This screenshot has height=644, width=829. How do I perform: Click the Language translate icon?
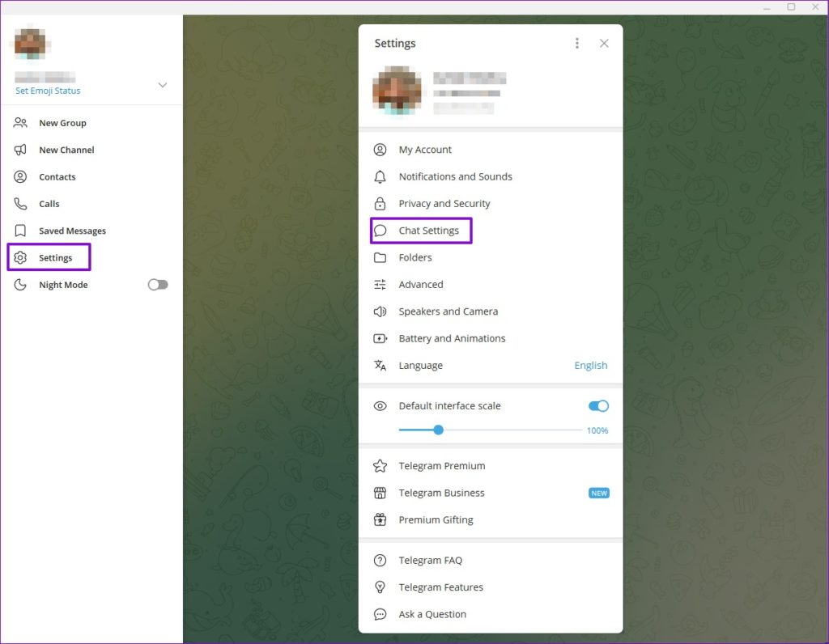pyautogui.click(x=380, y=365)
